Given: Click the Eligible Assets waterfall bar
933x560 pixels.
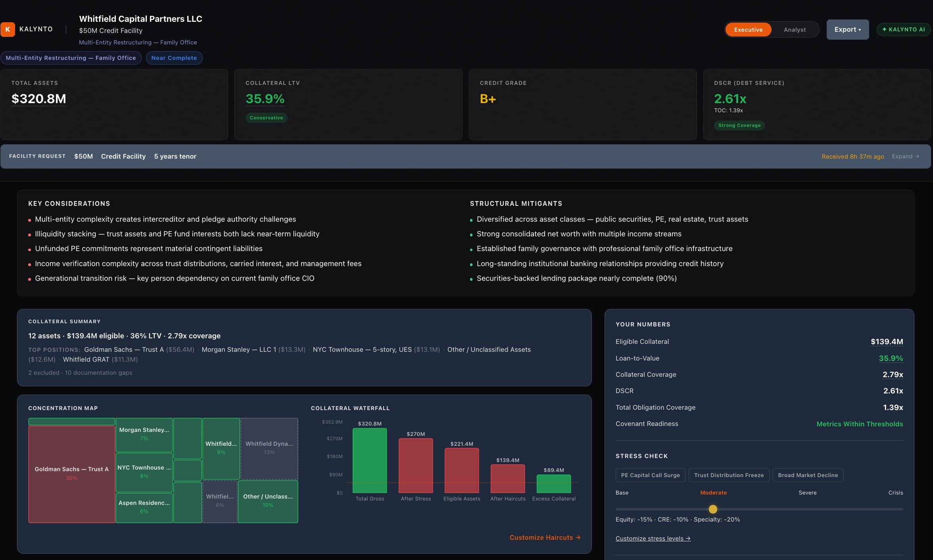Looking at the screenshot, I should click(x=462, y=470).
